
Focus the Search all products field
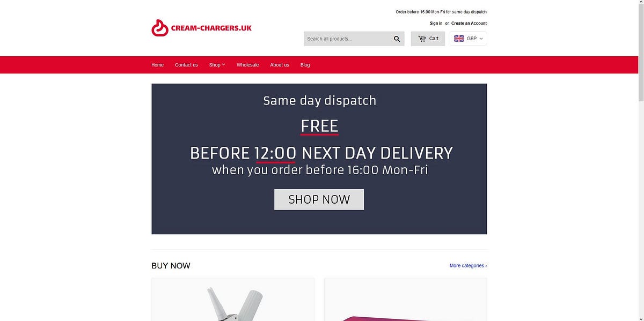[x=347, y=39]
